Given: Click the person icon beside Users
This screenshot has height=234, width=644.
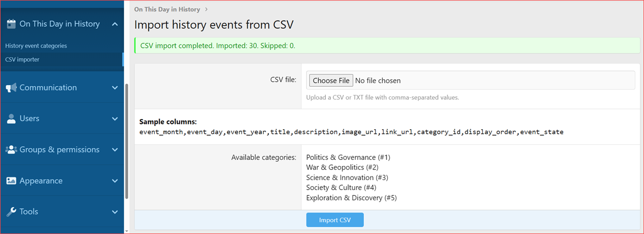Looking at the screenshot, I should point(11,119).
